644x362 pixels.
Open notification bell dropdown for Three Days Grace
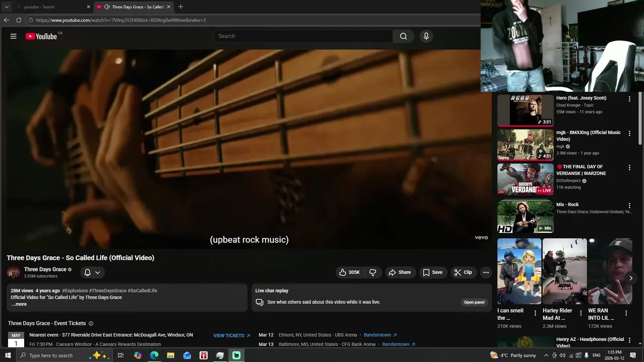pyautogui.click(x=92, y=273)
